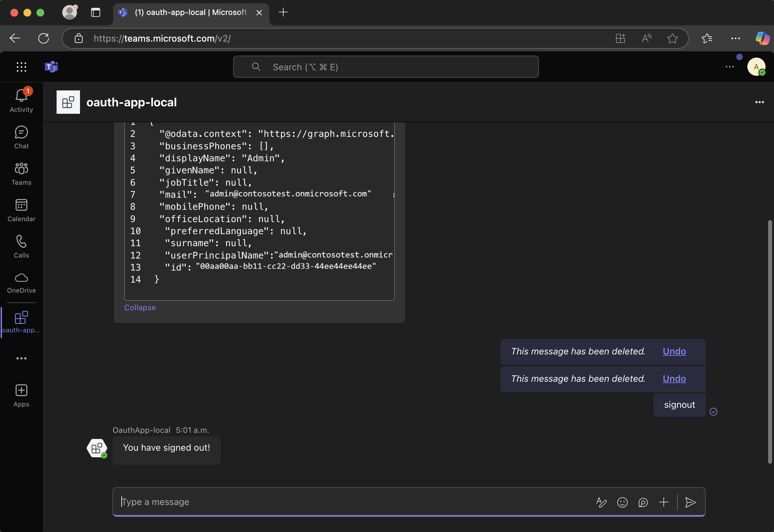
Task: Switch to the oauth-app-local browser tab
Action: [191, 12]
